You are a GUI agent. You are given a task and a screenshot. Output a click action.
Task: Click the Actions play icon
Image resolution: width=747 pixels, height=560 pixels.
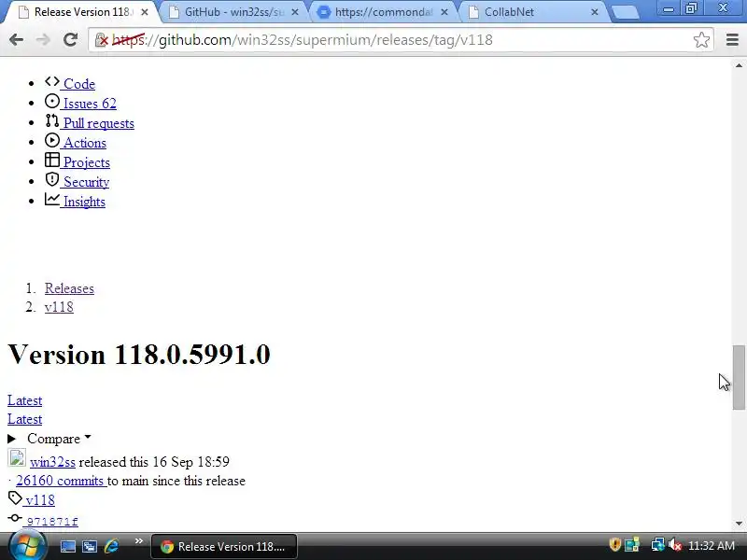52,141
